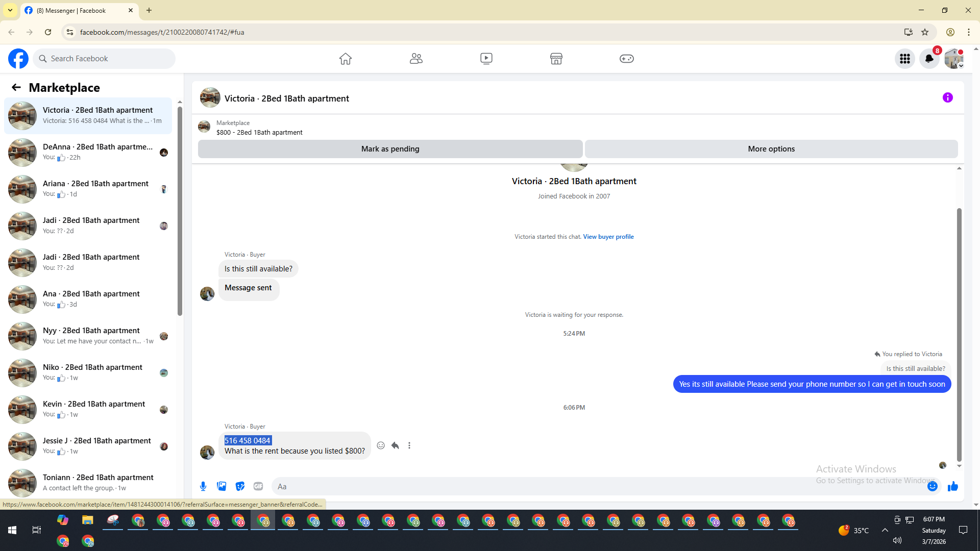980x551 pixels.
Task: Open the Friends icon in top navigation
Action: pyautogui.click(x=416, y=59)
